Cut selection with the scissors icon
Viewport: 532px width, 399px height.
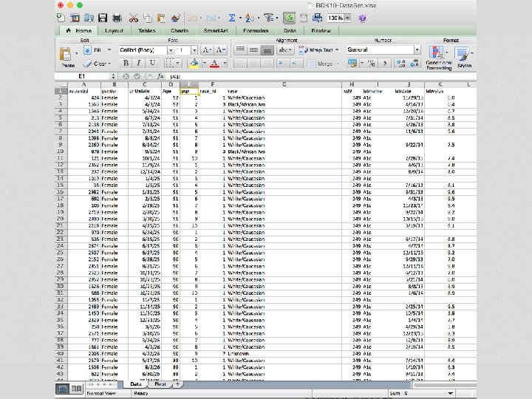133,18
